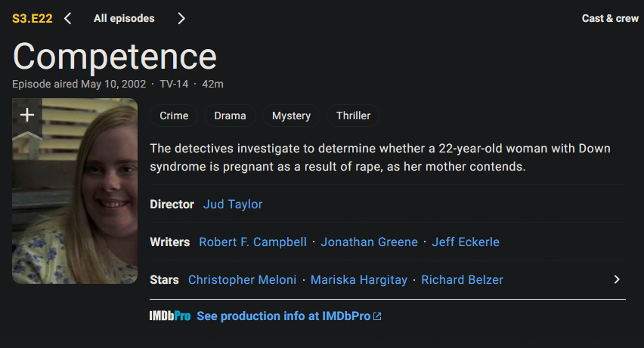Viewport: 644px width, 348px height.
Task: Open writer Robert F. Campbell's page
Action: tap(252, 242)
